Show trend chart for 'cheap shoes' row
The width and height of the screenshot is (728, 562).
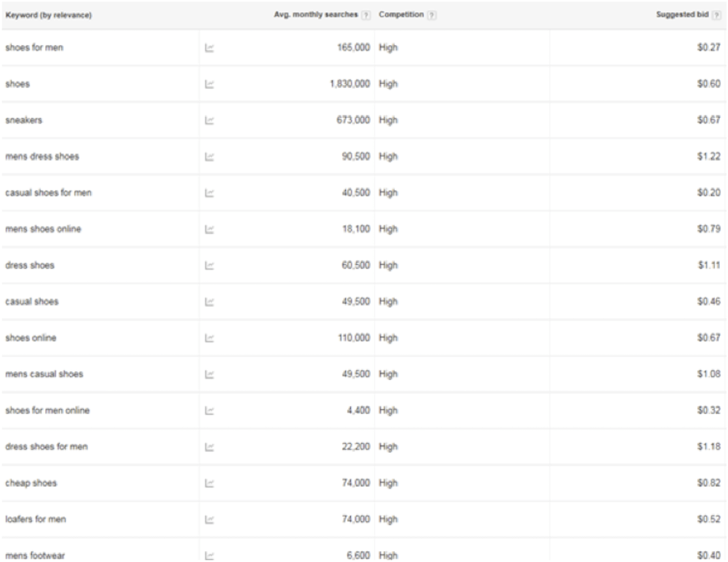209,483
